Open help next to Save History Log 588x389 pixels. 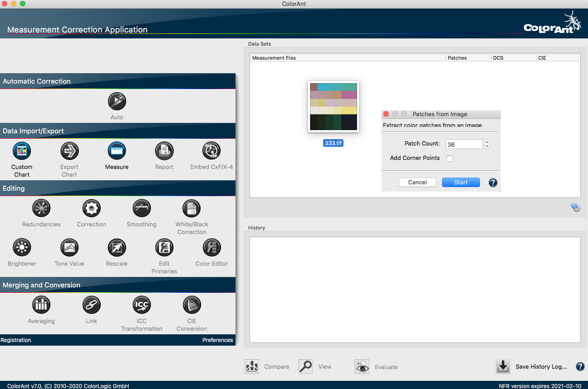[x=580, y=366]
